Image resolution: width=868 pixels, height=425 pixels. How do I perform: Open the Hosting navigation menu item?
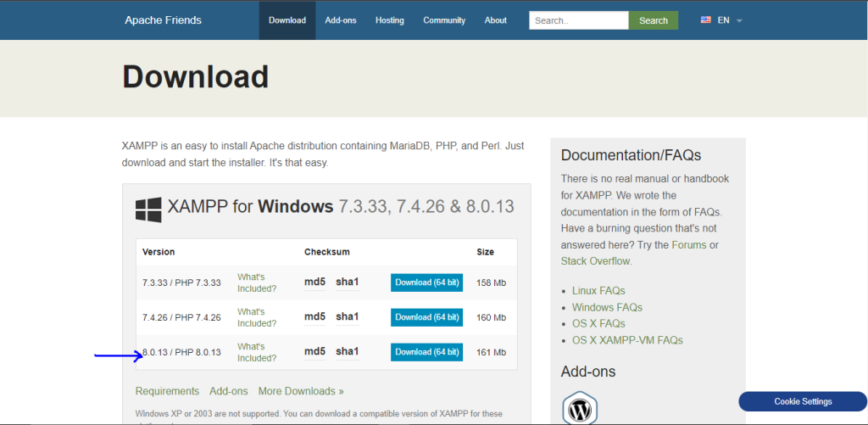click(390, 20)
